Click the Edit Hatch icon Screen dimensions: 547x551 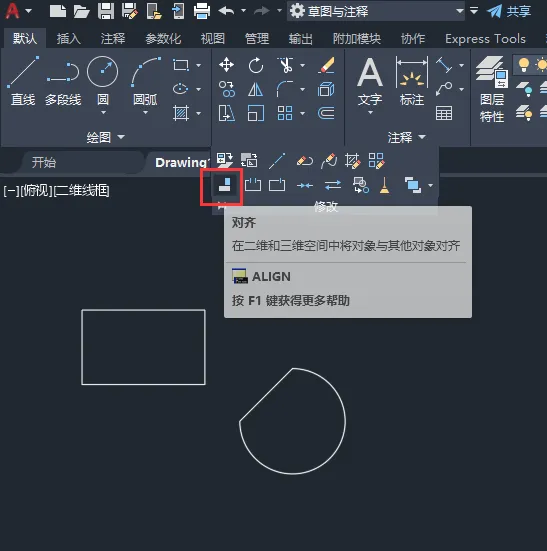tap(352, 161)
